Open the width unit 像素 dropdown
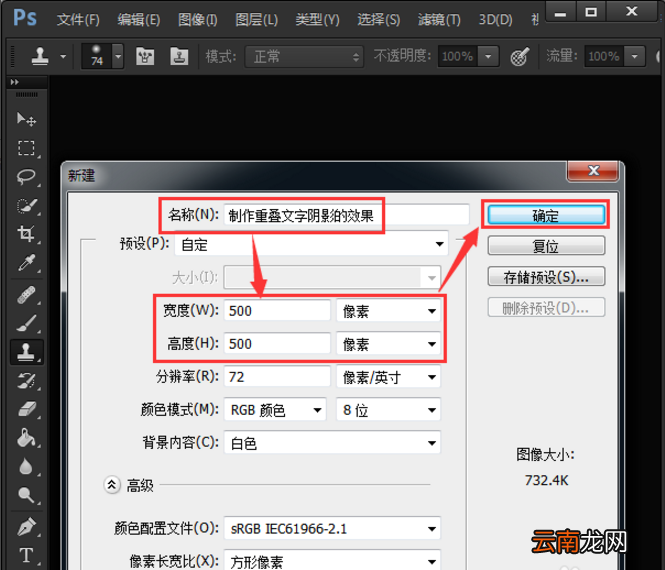This screenshot has height=570, width=665. [x=388, y=311]
